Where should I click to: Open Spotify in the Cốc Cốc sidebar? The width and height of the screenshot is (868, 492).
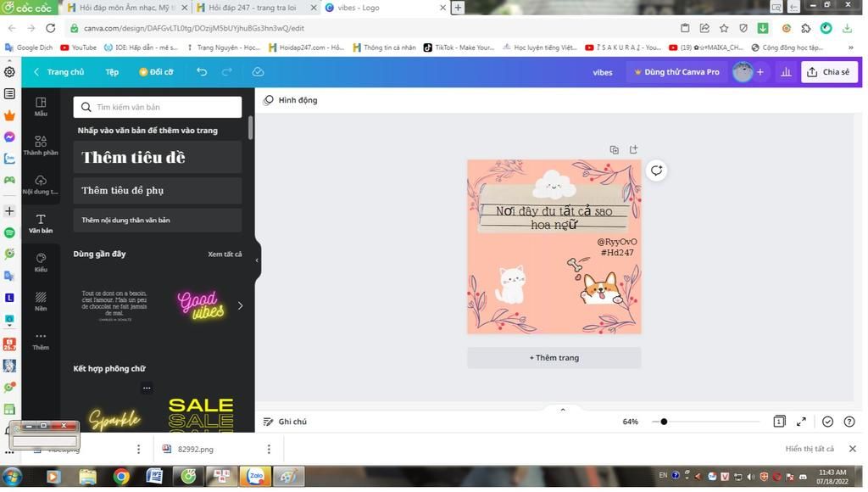(x=9, y=232)
